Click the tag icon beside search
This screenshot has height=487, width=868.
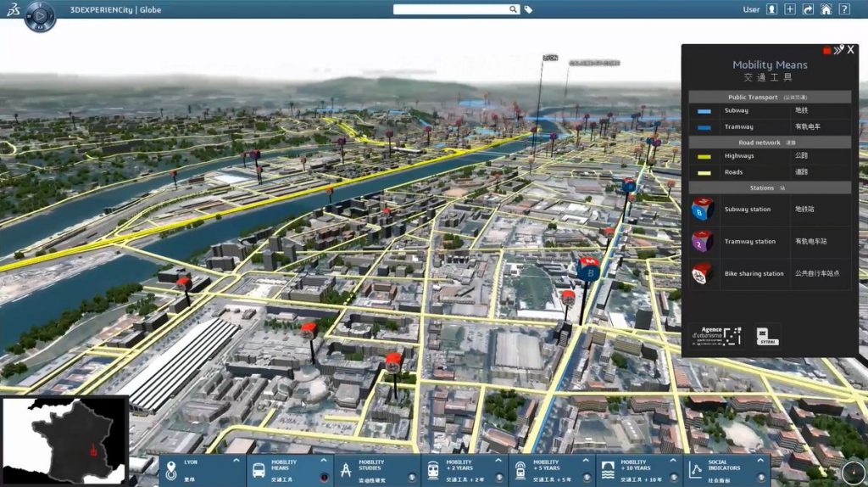coord(529,9)
